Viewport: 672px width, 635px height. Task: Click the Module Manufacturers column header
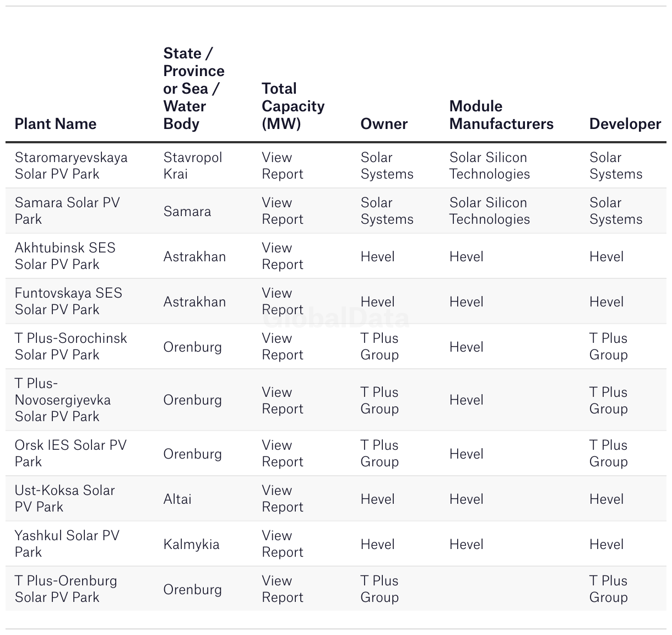501,115
